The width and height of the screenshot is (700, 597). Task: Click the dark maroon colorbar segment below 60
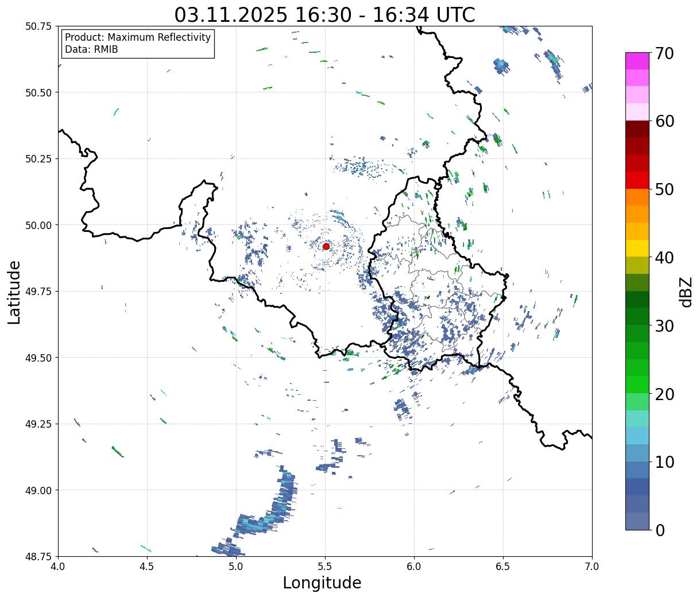[x=637, y=129]
